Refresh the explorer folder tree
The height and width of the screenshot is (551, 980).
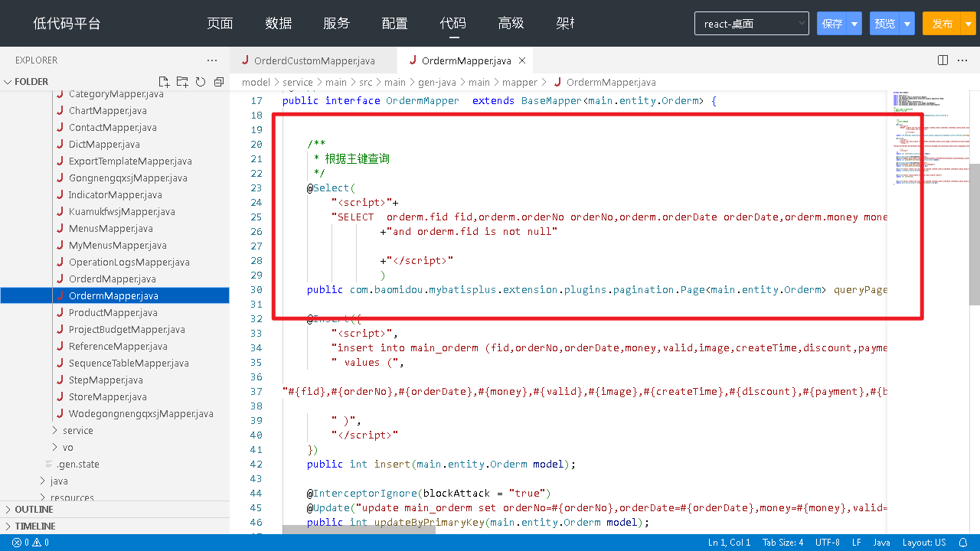pos(201,82)
